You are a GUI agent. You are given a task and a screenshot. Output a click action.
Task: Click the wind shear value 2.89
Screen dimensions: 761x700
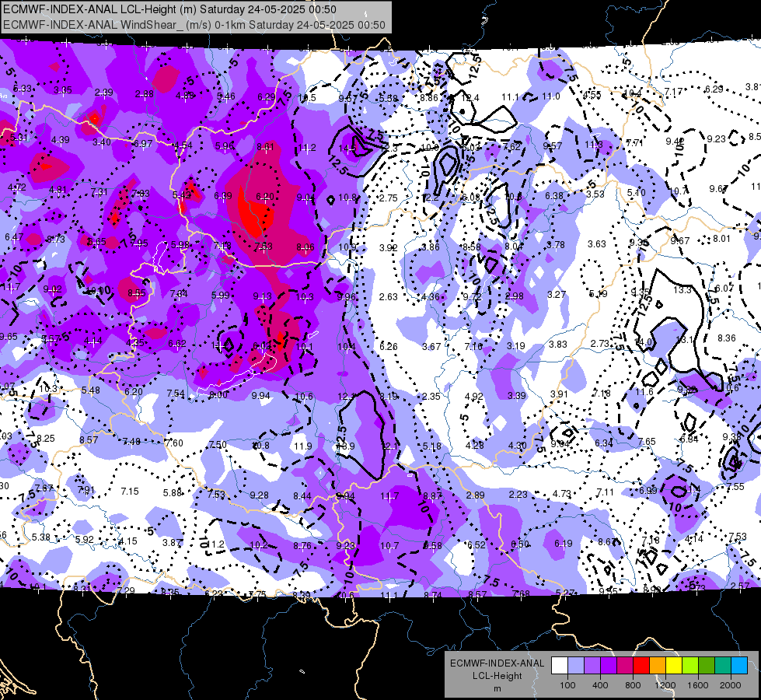tap(475, 495)
